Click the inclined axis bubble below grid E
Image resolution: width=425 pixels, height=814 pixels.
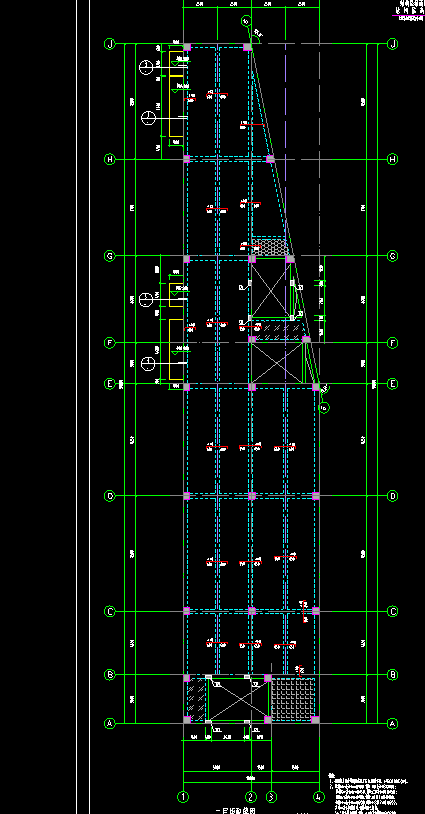[x=324, y=408]
